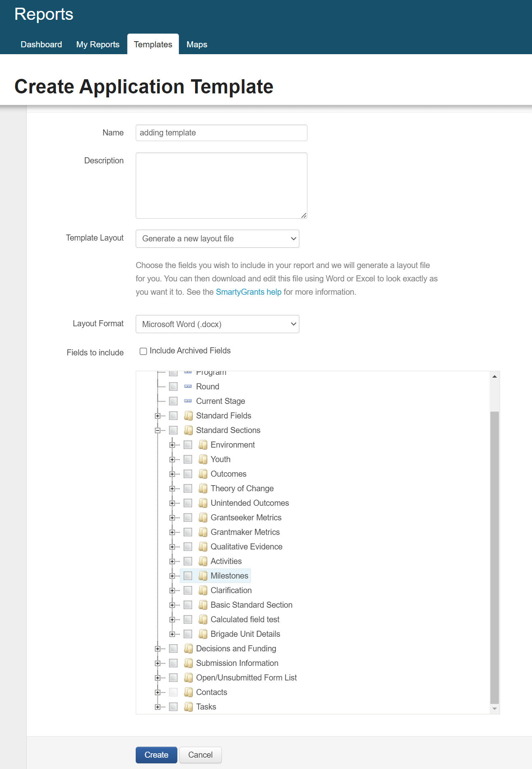This screenshot has width=532, height=769.
Task: Open the SmartyGrants help link
Action: [x=248, y=292]
